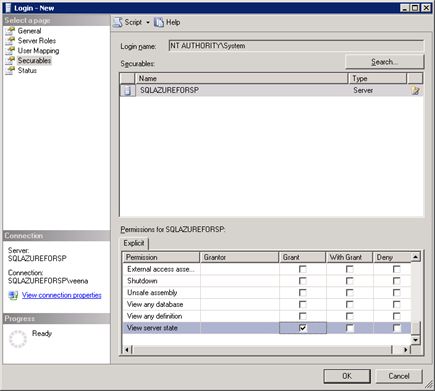
Task: Click the With Grant column header
Action: coord(349,257)
